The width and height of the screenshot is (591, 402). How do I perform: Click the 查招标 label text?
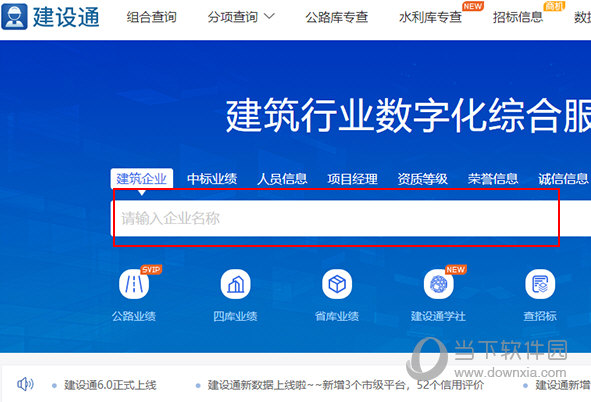click(540, 316)
